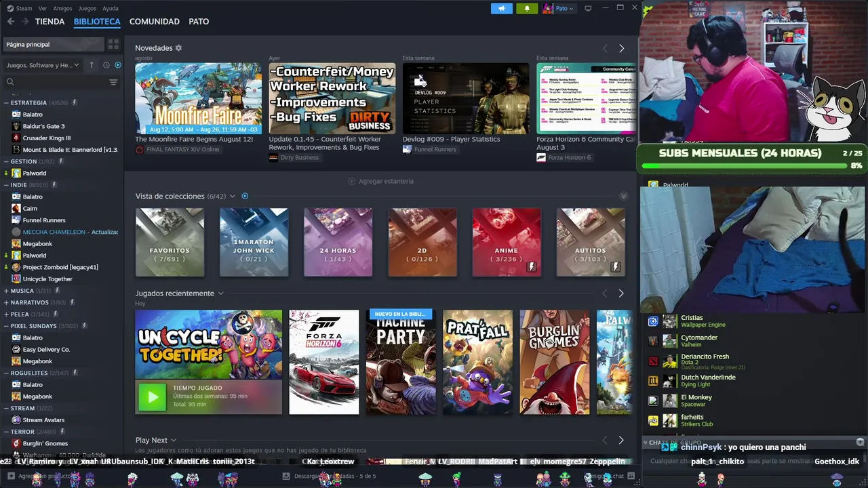The height and width of the screenshot is (488, 868).
Task: Click Crusader Kings III game icon
Action: [16, 138]
